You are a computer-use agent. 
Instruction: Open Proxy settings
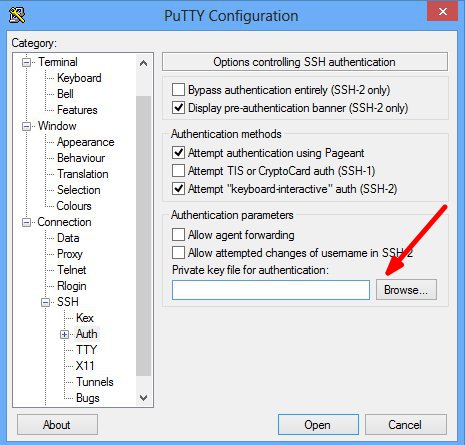point(70,254)
